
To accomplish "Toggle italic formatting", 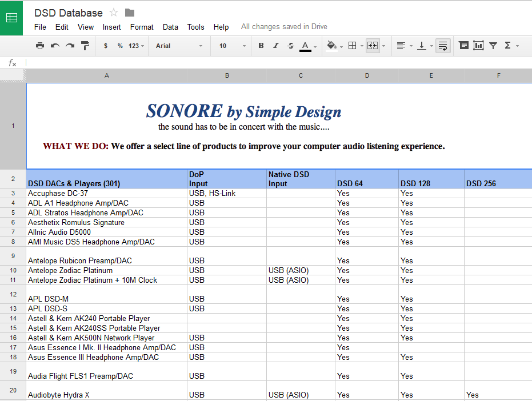I will point(276,46).
